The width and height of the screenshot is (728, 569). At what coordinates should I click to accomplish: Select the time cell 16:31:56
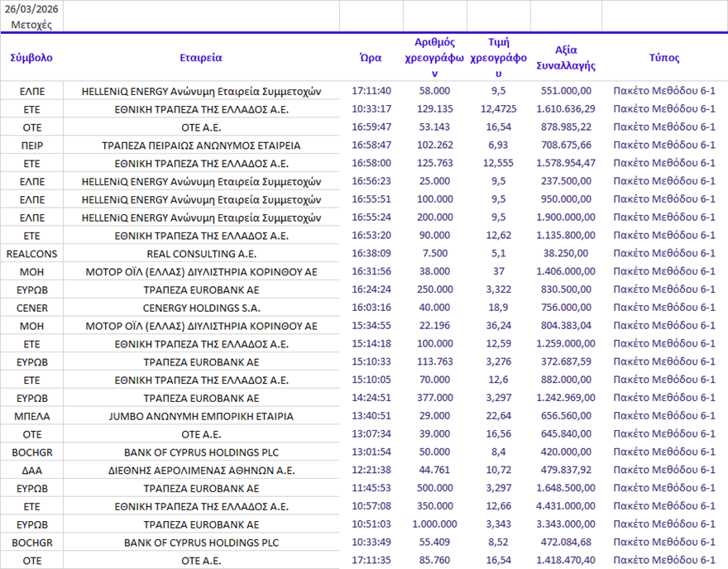[371, 272]
